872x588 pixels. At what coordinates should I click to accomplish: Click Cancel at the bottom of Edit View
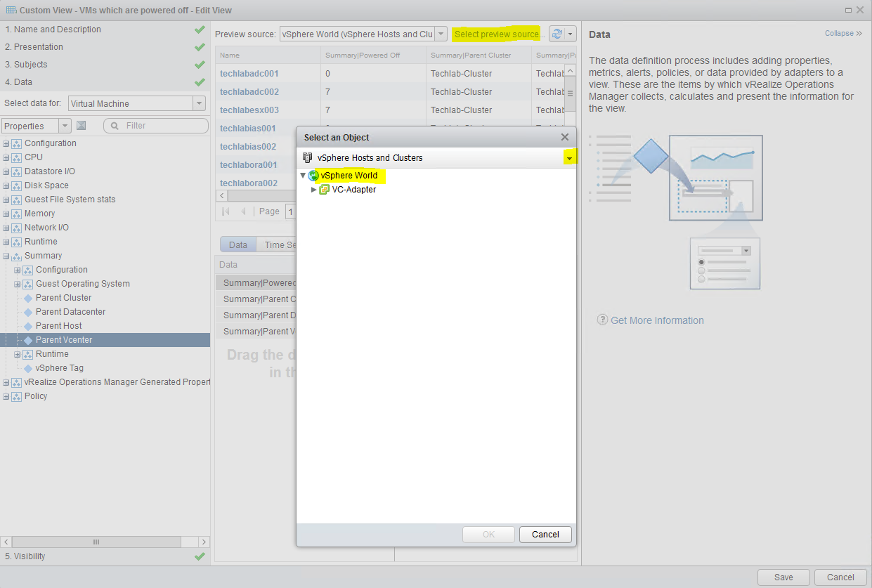pos(840,577)
